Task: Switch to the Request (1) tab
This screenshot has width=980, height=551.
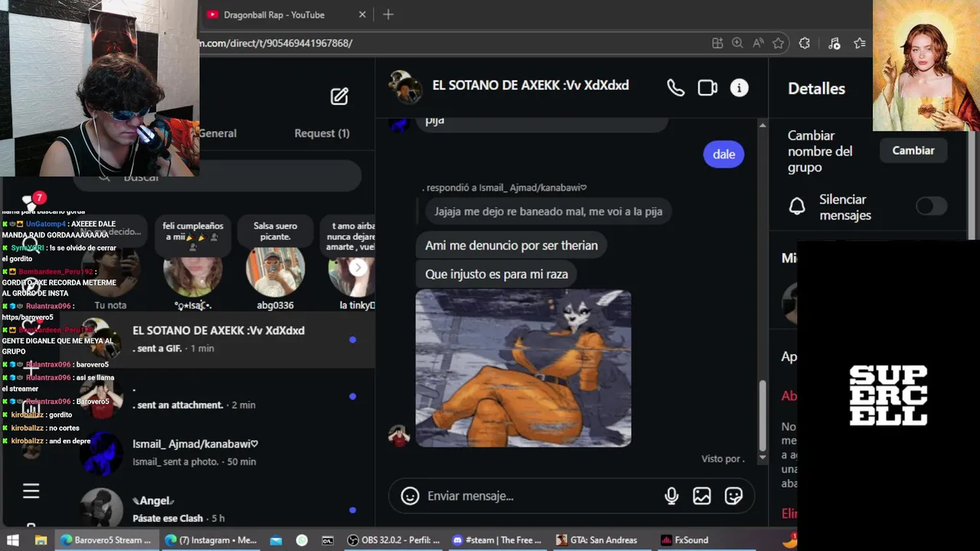Action: click(x=322, y=133)
